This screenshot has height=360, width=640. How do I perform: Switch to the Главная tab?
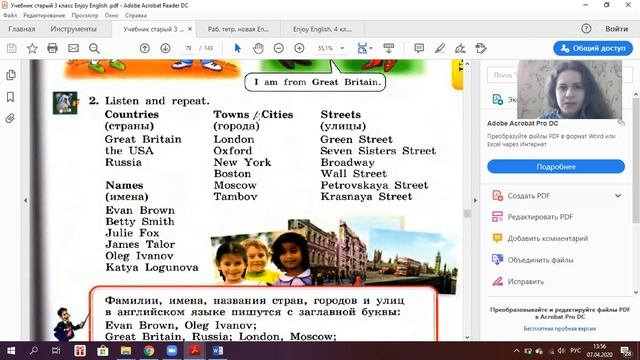(x=22, y=29)
